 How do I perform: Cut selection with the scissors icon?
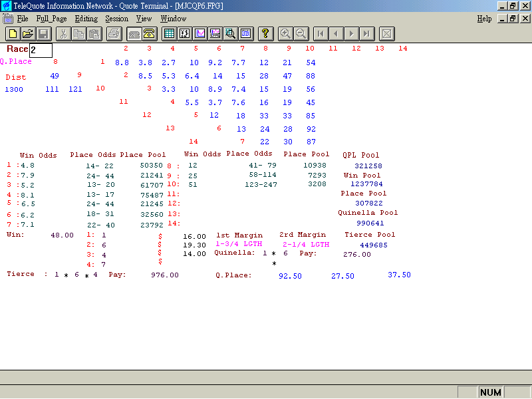[x=63, y=34]
